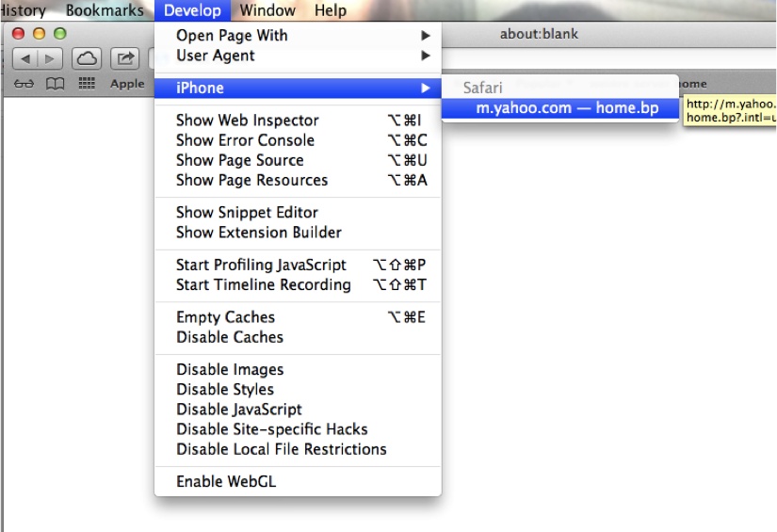Expand User Agent submenu
Viewport: 777px width, 532px height.
click(298, 56)
